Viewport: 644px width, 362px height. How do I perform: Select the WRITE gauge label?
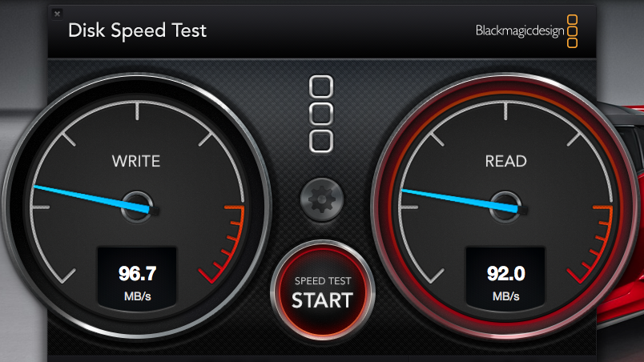pyautogui.click(x=136, y=161)
